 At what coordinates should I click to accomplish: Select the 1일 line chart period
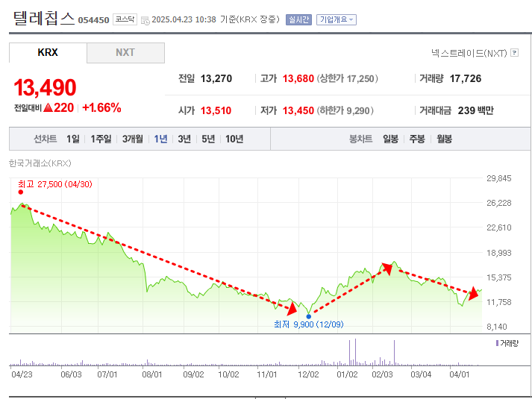tap(73, 139)
